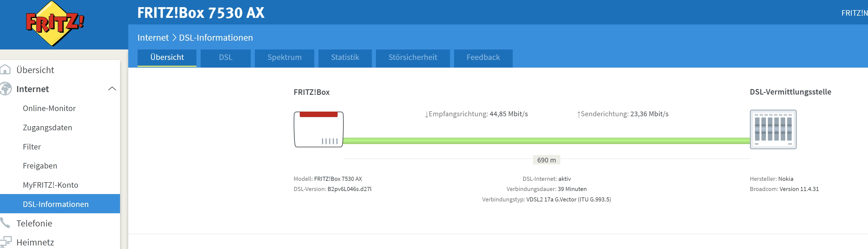868x249 pixels.
Task: Click the DSL-Internet: aktiv status
Action: tap(547, 179)
